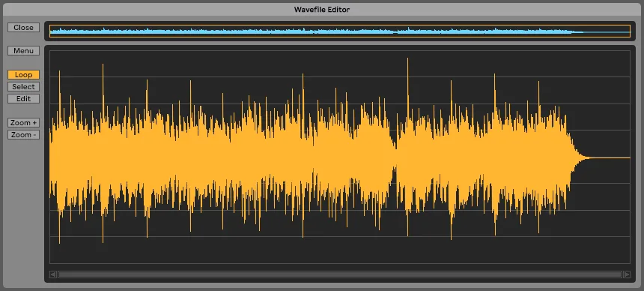Zoom out with Zoom - button
The image size is (644, 291).
tap(23, 134)
